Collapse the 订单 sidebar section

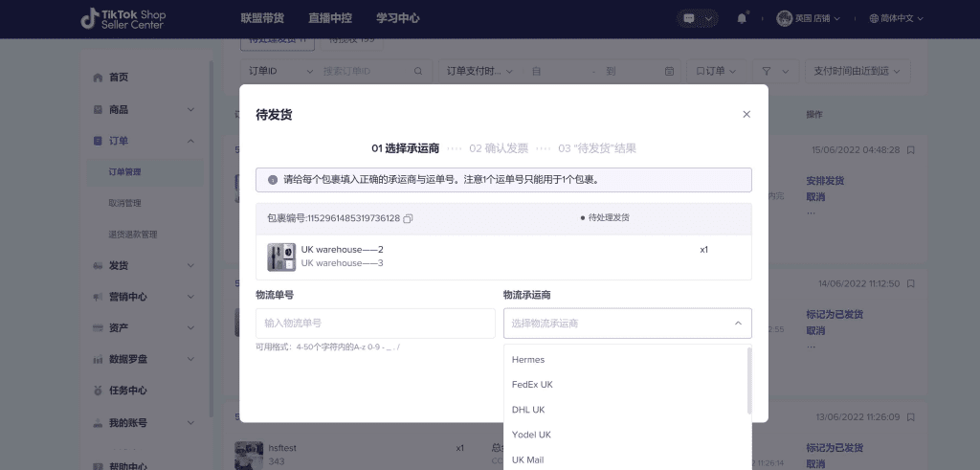pyautogui.click(x=190, y=141)
